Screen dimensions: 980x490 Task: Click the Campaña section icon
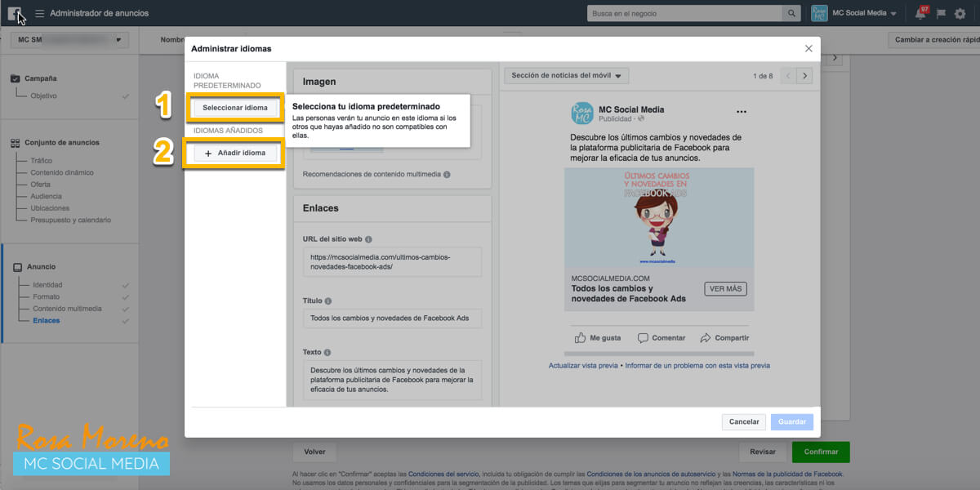click(16, 79)
